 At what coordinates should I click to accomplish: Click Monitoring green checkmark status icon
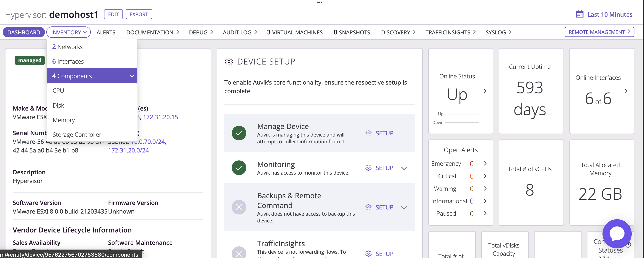239,168
